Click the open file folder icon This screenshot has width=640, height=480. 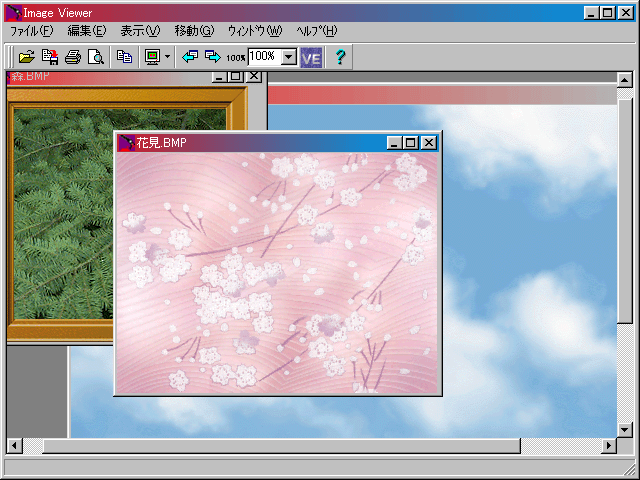click(27, 57)
